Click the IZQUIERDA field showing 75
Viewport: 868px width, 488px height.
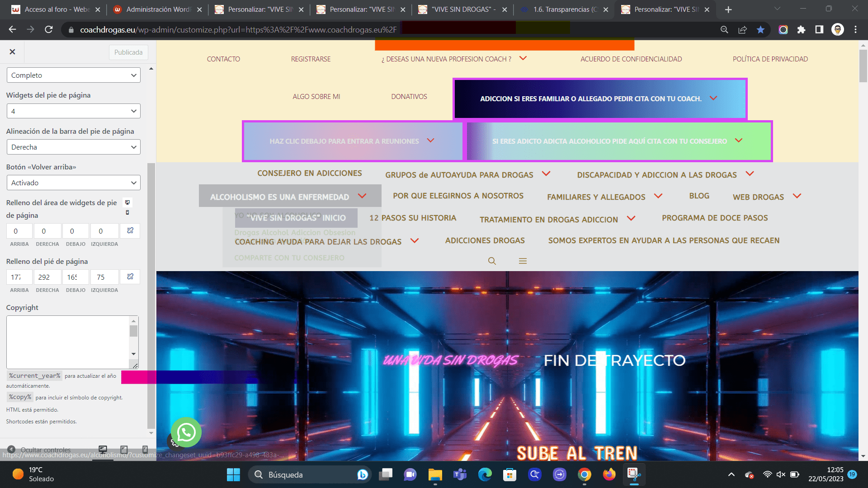point(104,277)
